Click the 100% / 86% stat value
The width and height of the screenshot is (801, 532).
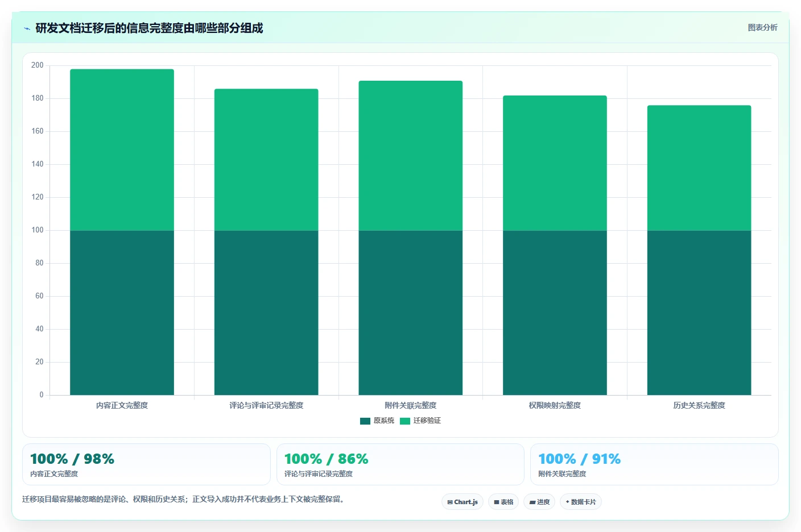pyautogui.click(x=327, y=459)
